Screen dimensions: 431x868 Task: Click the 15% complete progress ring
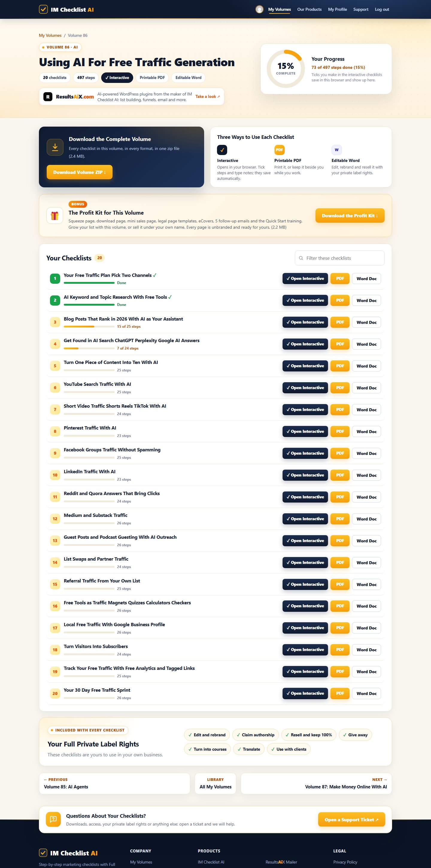pyautogui.click(x=286, y=69)
